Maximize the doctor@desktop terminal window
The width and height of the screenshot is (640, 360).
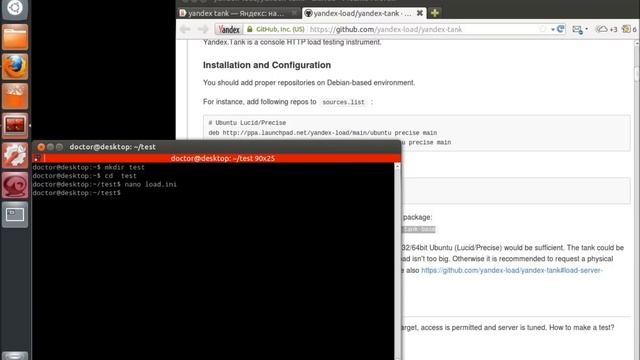(60, 147)
